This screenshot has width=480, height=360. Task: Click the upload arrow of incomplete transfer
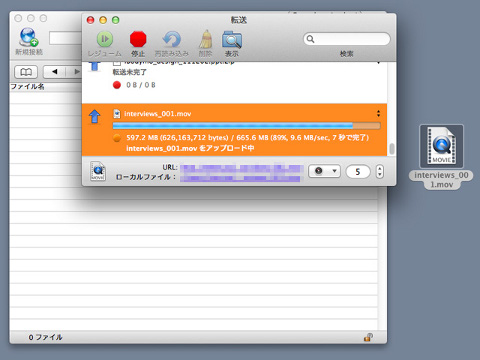coord(95,66)
